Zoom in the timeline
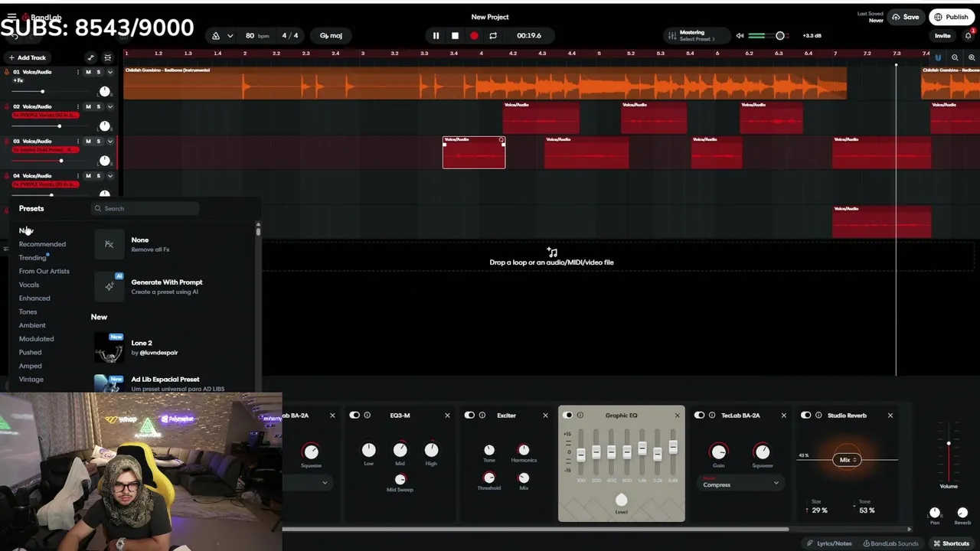The image size is (980, 551). [x=972, y=57]
